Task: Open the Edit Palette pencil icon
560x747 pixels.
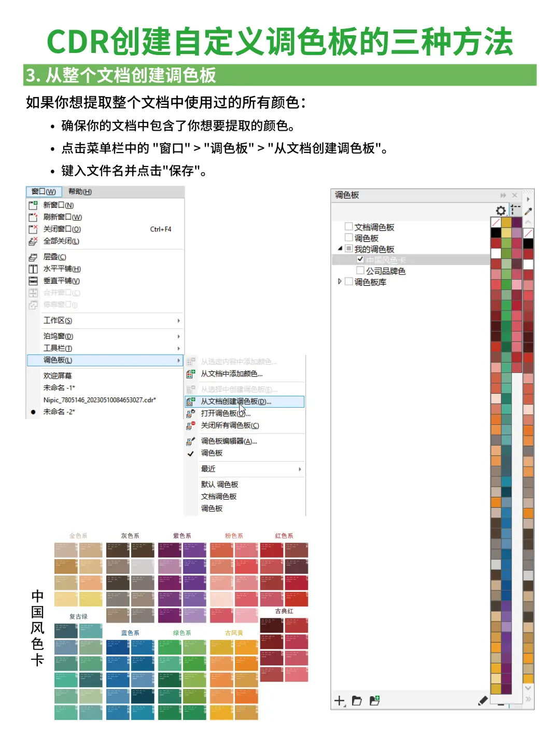Action: tap(482, 700)
